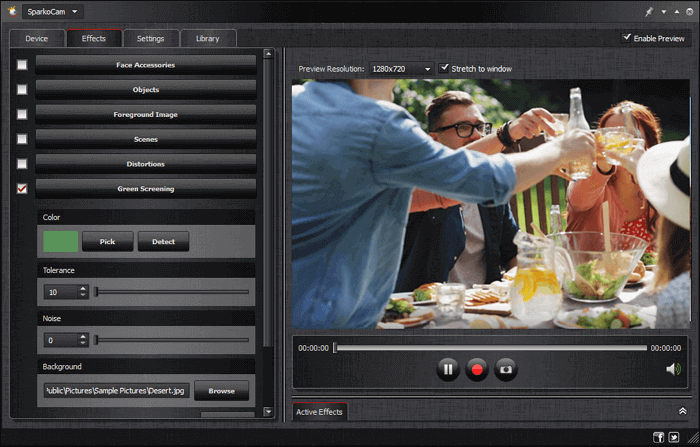This screenshot has height=447, width=700.
Task: Click the Browse button for the background
Action: tap(221, 390)
